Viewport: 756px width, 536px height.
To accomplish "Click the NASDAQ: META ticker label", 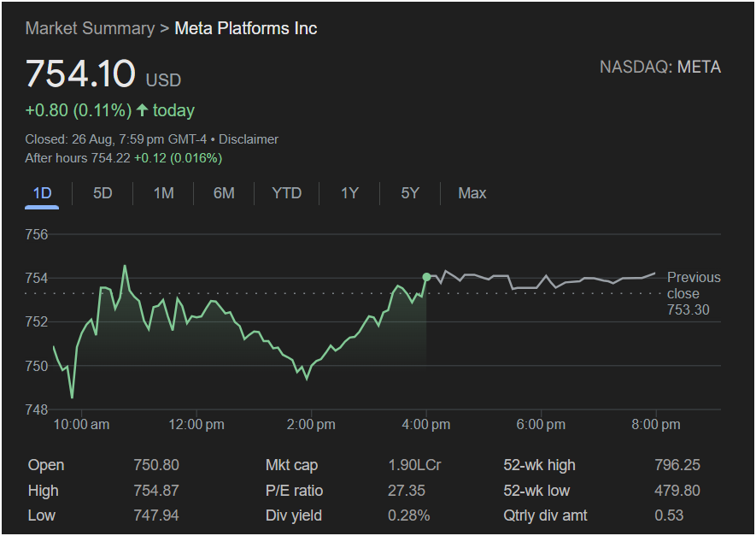I will pyautogui.click(x=659, y=67).
